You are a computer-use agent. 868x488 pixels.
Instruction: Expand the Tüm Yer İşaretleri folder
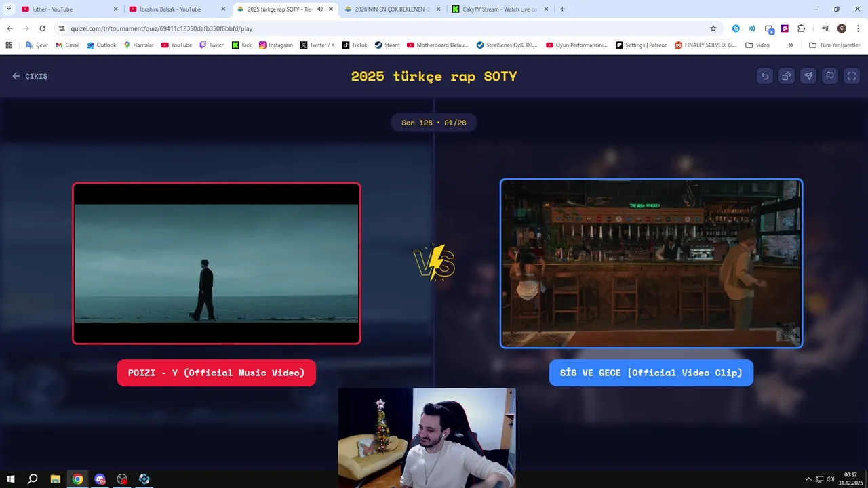(x=835, y=45)
